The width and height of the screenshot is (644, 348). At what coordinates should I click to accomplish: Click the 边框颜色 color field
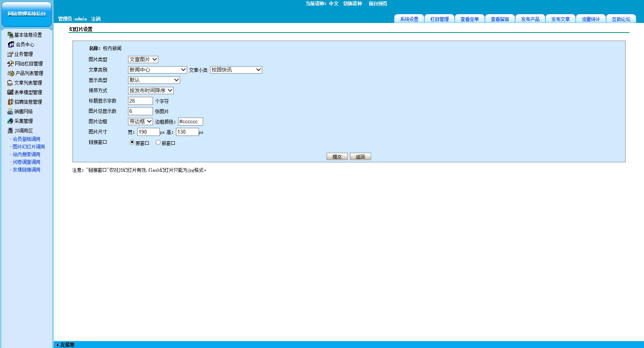[191, 121]
